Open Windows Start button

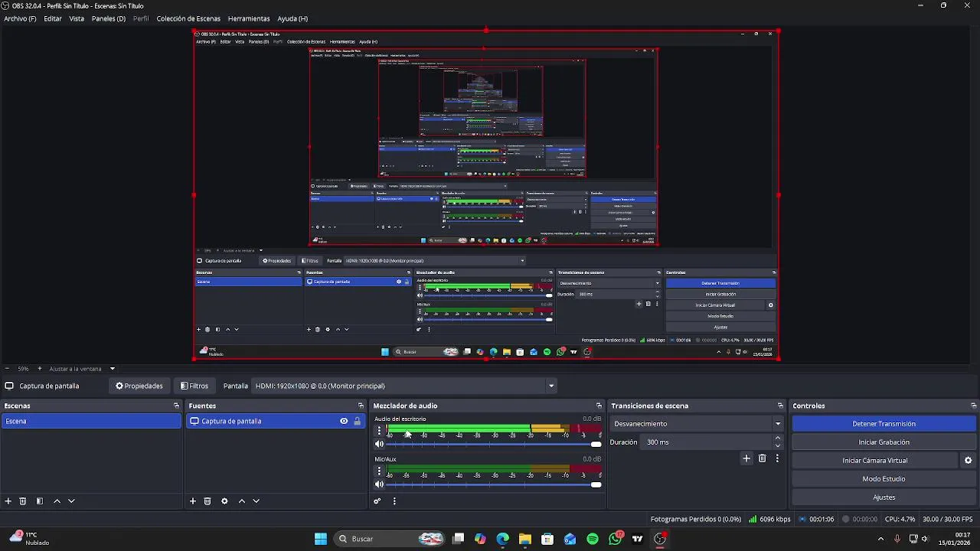coord(321,539)
